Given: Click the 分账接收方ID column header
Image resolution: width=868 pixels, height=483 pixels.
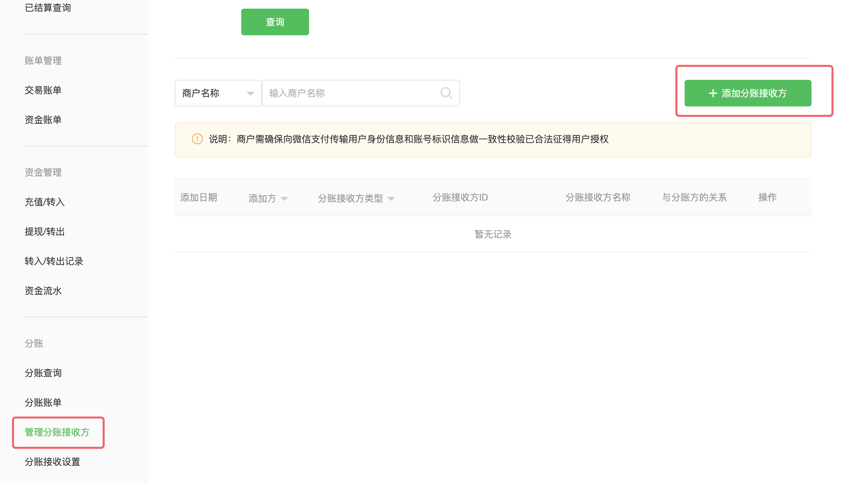Looking at the screenshot, I should coord(460,197).
